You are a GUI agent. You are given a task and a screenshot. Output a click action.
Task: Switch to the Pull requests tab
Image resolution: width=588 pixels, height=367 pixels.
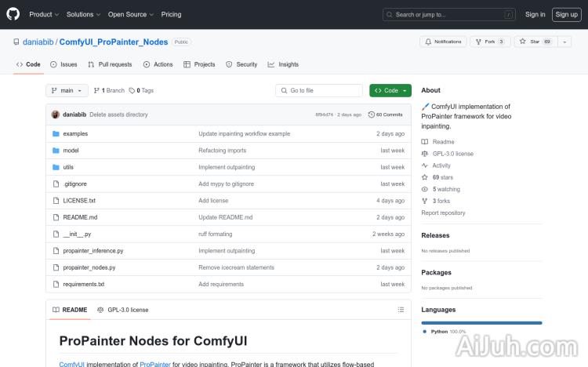click(x=110, y=64)
